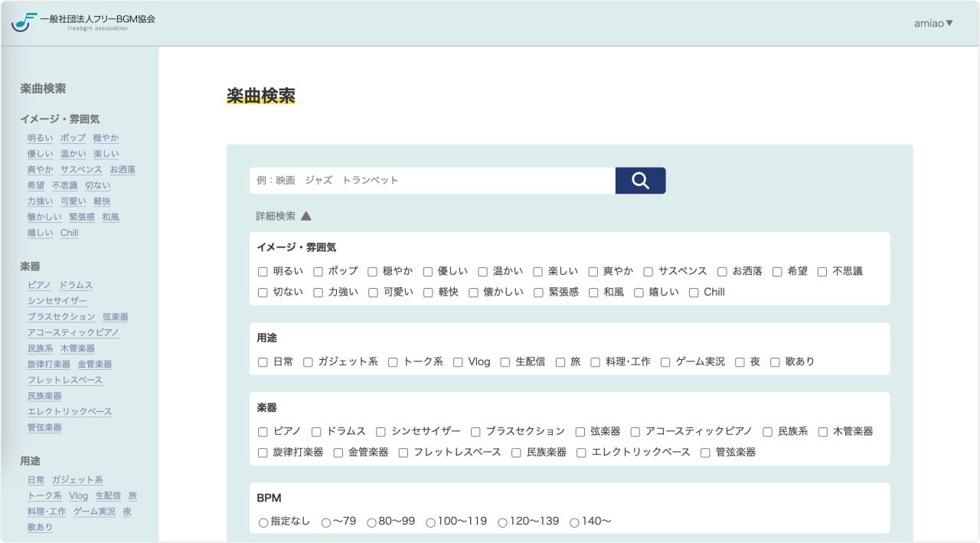This screenshot has width=980, height=543.
Task: Select the 140〜 BPM radio
Action: point(574,522)
